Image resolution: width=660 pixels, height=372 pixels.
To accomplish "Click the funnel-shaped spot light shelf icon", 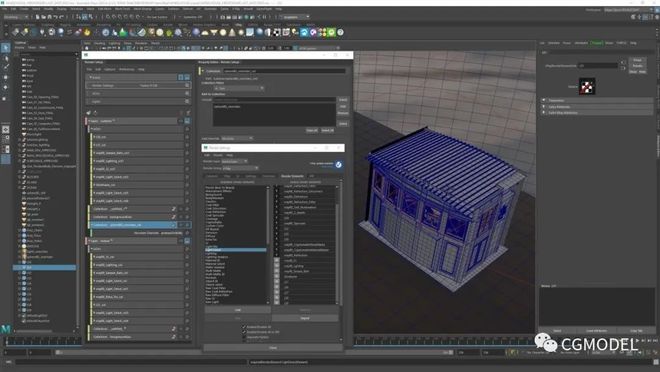I will [x=214, y=32].
